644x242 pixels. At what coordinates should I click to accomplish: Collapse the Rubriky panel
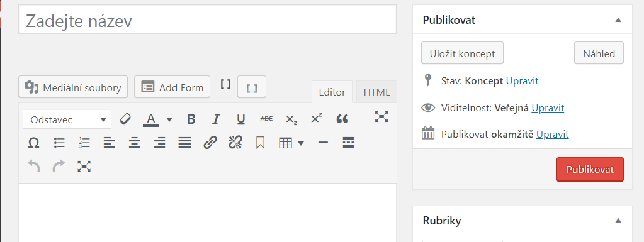[618, 221]
